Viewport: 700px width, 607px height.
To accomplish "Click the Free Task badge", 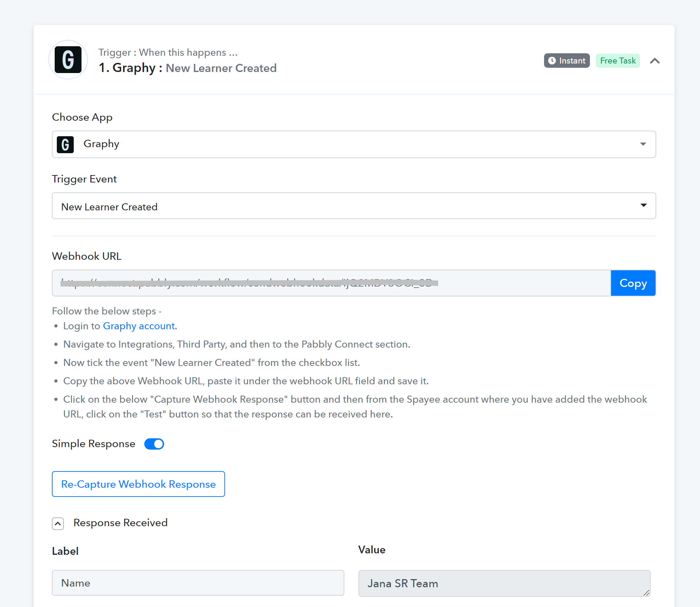I will 618,61.
